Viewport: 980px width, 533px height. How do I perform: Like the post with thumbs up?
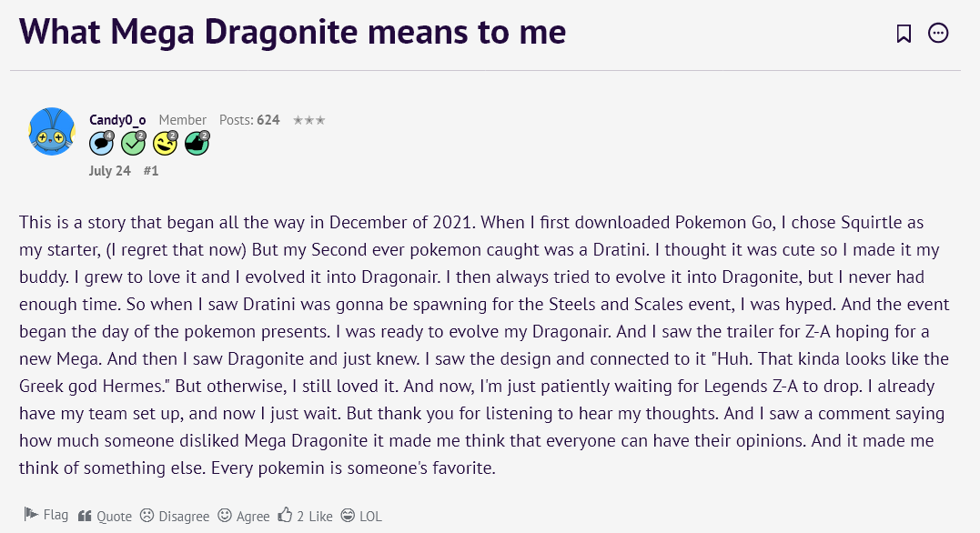[306, 516]
